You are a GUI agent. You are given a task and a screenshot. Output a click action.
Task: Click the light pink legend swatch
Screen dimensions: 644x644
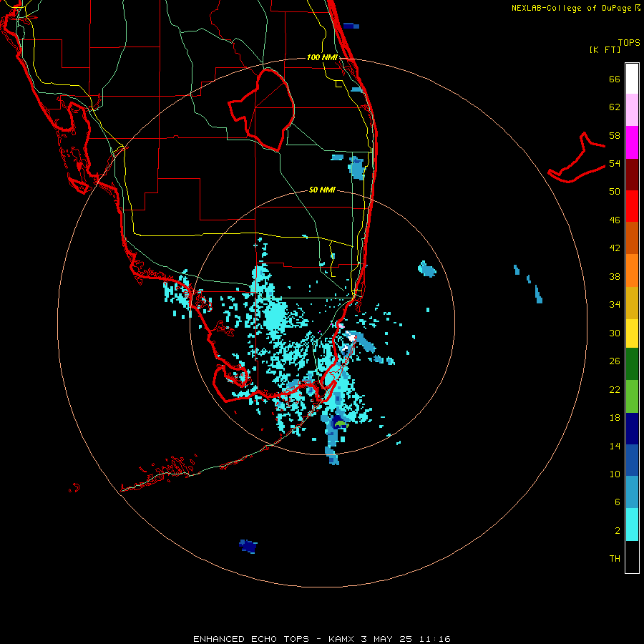pos(632,110)
